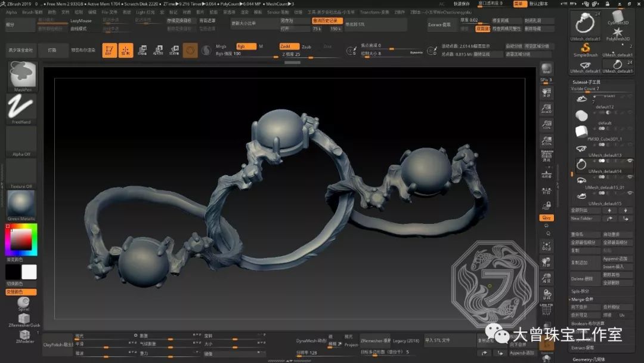Toggle the orange Qxyz rotation button

546,218
